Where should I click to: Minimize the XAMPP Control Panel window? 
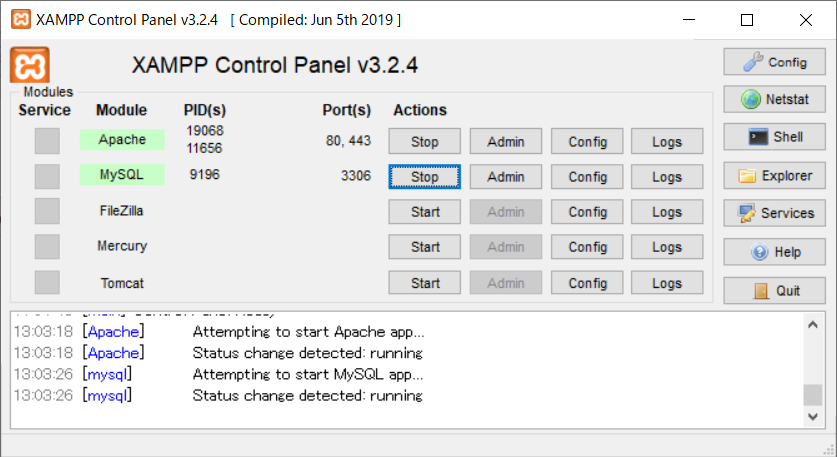tap(689, 20)
